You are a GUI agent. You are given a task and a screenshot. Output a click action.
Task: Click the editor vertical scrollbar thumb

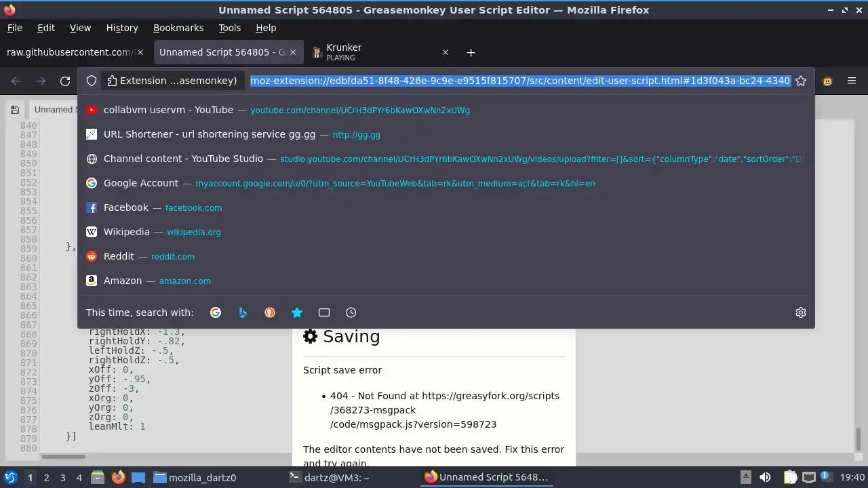[x=859, y=438]
